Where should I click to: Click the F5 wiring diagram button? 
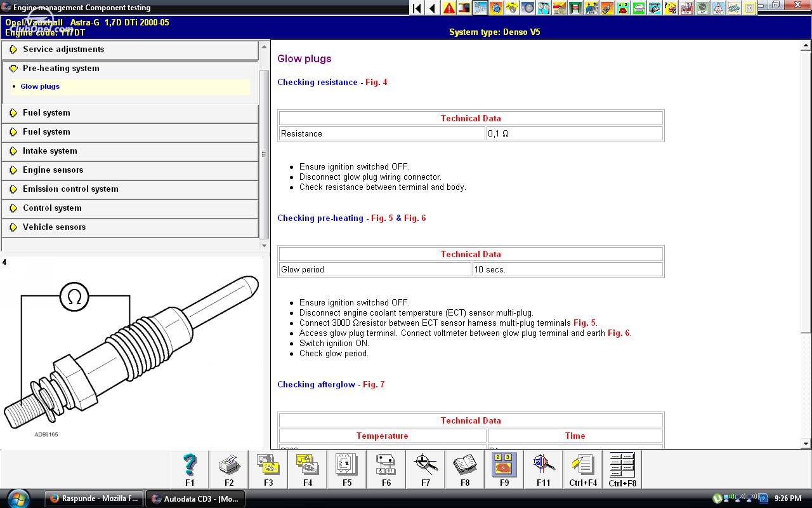(347, 470)
